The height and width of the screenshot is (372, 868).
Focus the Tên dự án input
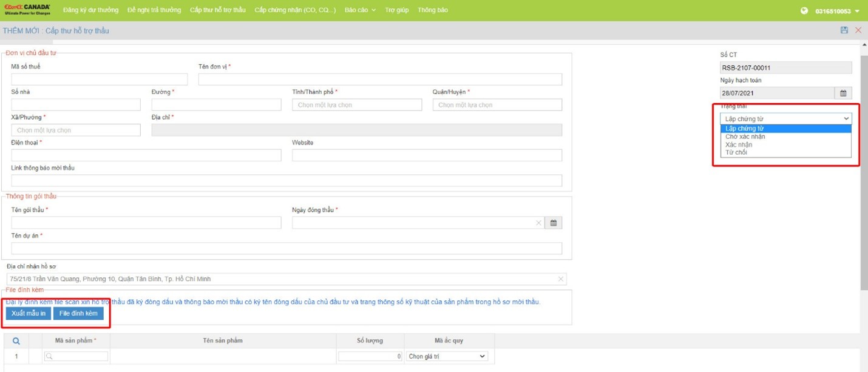pyautogui.click(x=287, y=248)
